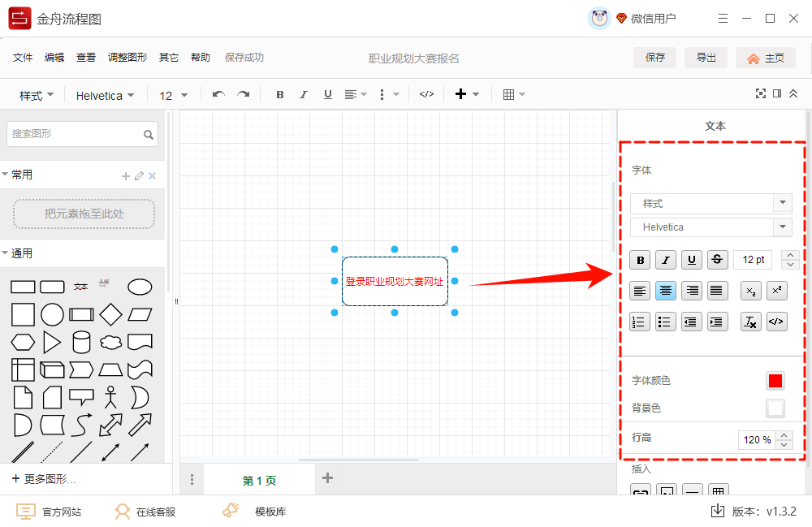Viewport: 812px width, 527px height.
Task: Select the strikethrough formatting icon
Action: pos(718,259)
